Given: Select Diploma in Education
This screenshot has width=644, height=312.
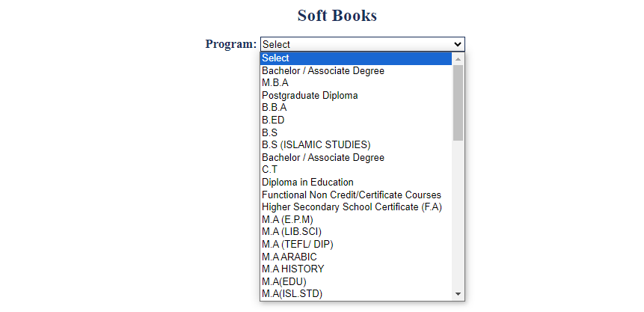Looking at the screenshot, I should 356,182.
